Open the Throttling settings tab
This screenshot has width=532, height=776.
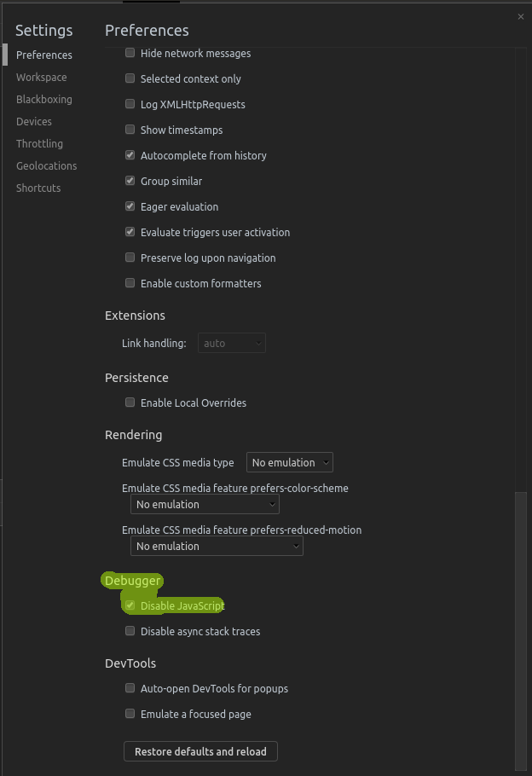[39, 144]
